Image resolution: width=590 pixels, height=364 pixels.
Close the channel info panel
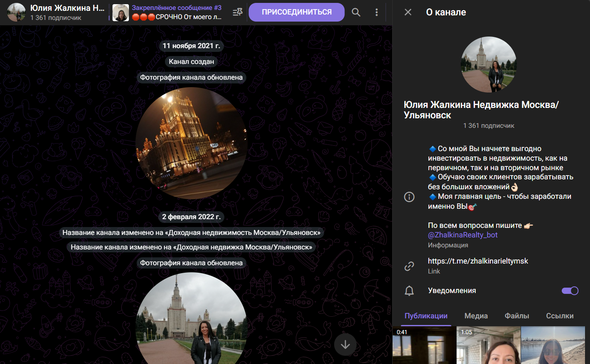click(408, 12)
